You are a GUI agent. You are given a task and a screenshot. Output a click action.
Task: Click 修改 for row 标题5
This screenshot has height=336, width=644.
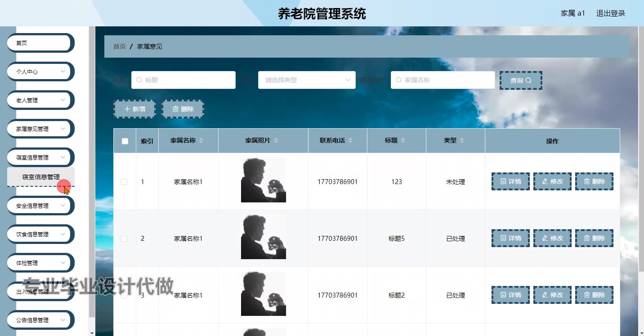pos(552,238)
